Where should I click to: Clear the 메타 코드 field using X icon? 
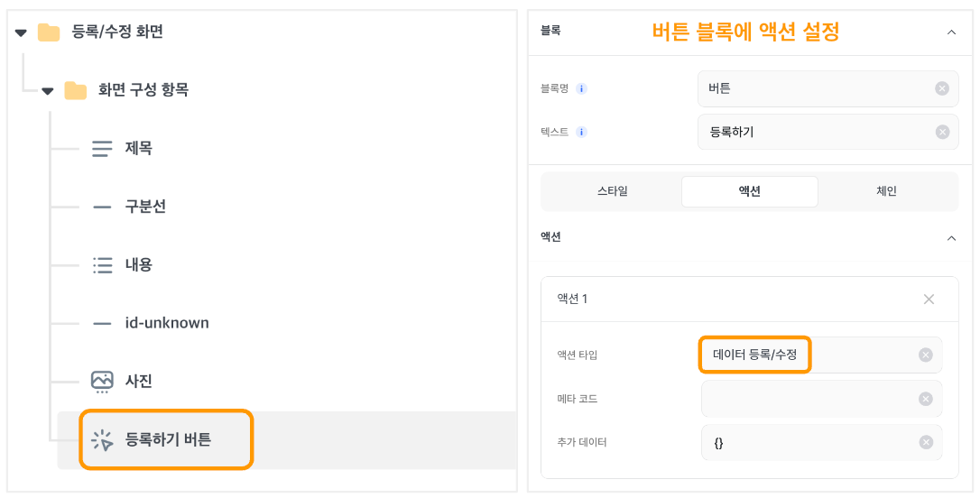click(926, 399)
